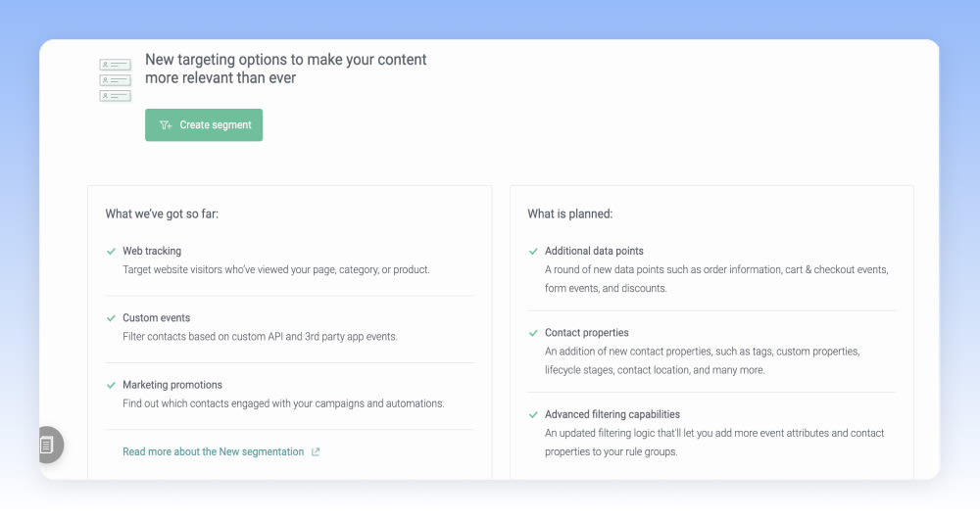Click the checkmark beside Marketing promotions
Screen dimensions: 980x519
112,385
